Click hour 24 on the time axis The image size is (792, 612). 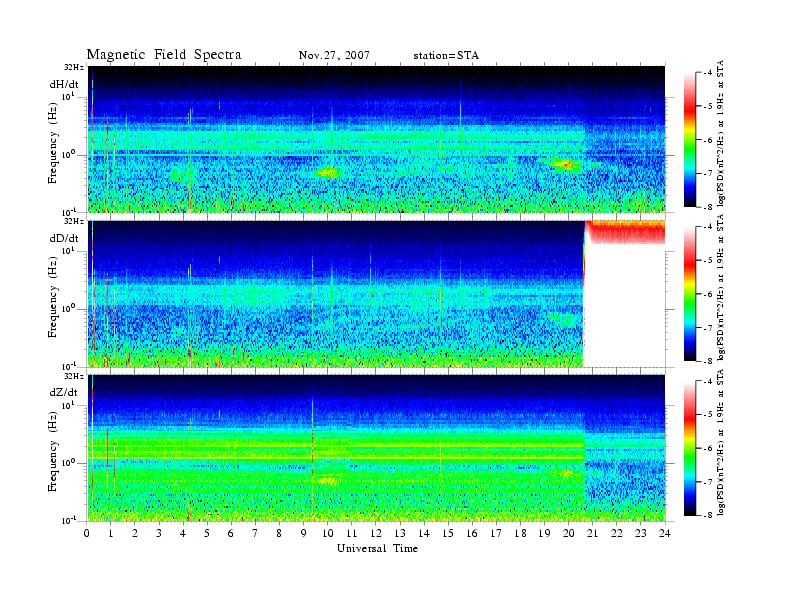pyautogui.click(x=665, y=533)
